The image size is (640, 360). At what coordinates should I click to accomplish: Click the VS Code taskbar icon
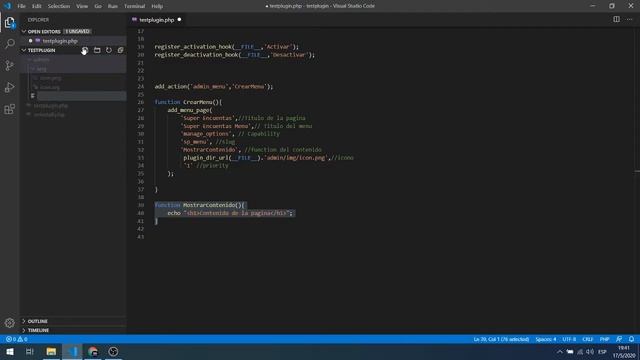click(72, 351)
